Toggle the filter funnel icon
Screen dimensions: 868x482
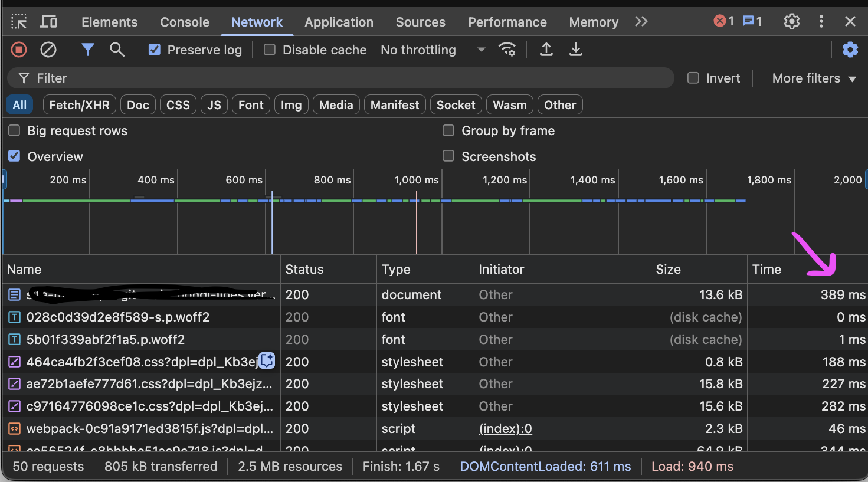[x=87, y=50]
